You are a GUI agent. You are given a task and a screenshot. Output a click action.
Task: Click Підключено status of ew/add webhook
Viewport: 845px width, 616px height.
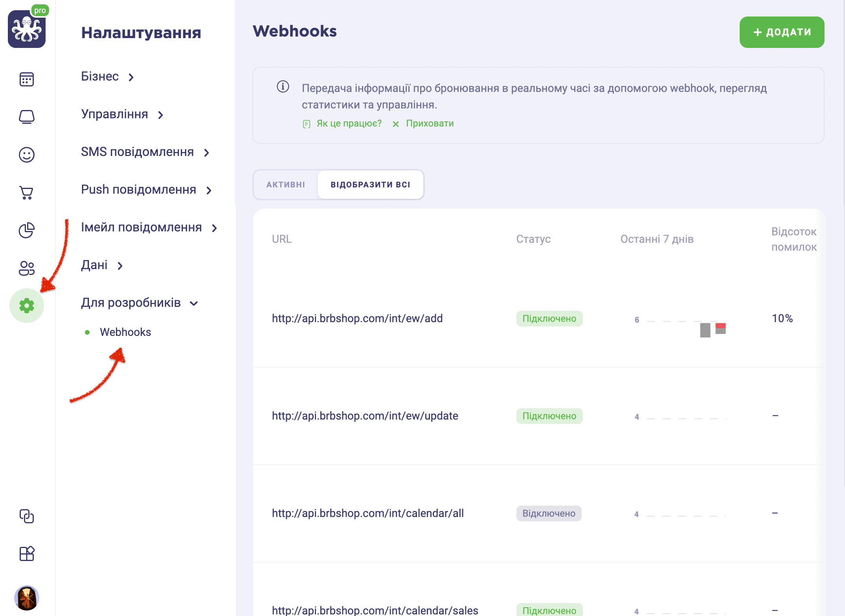click(x=549, y=319)
